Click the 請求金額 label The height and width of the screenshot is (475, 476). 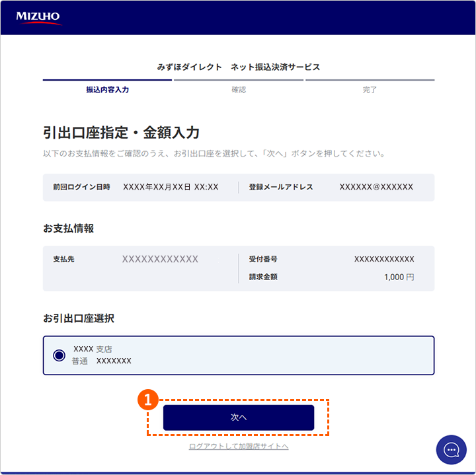pyautogui.click(x=263, y=277)
